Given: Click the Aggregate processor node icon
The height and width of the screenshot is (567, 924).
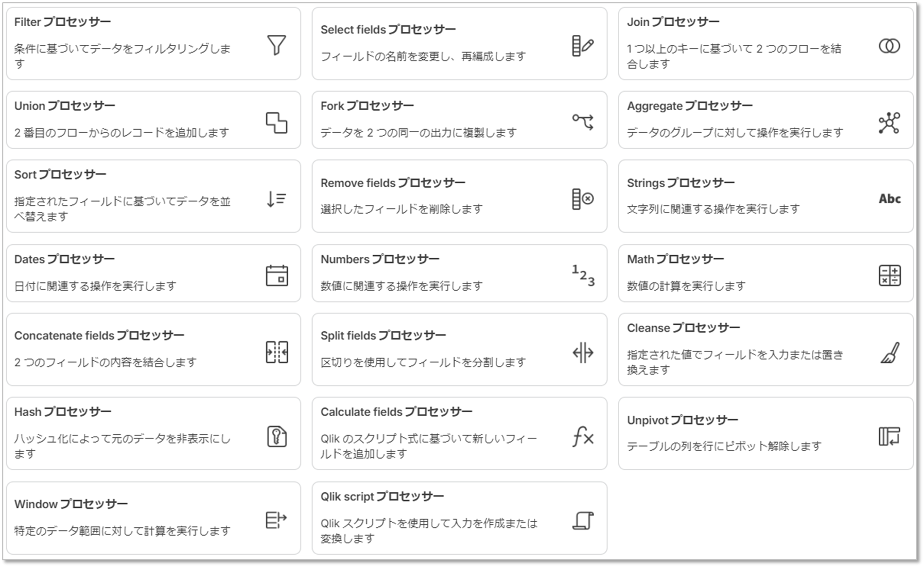Looking at the screenshot, I should pyautogui.click(x=889, y=123).
